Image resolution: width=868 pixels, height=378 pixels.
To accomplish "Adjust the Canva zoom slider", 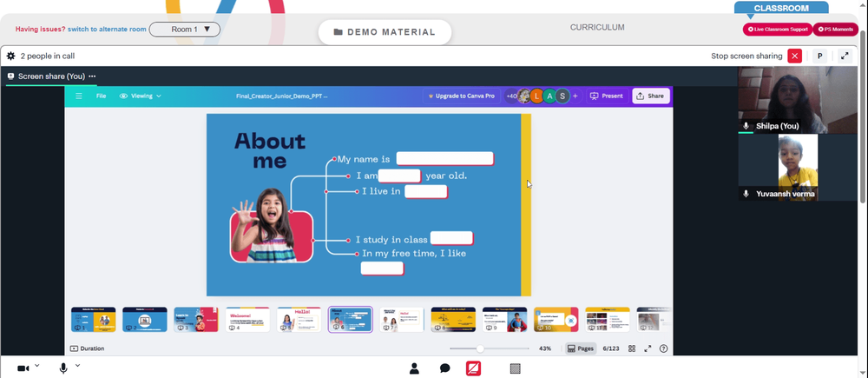I will (x=480, y=348).
